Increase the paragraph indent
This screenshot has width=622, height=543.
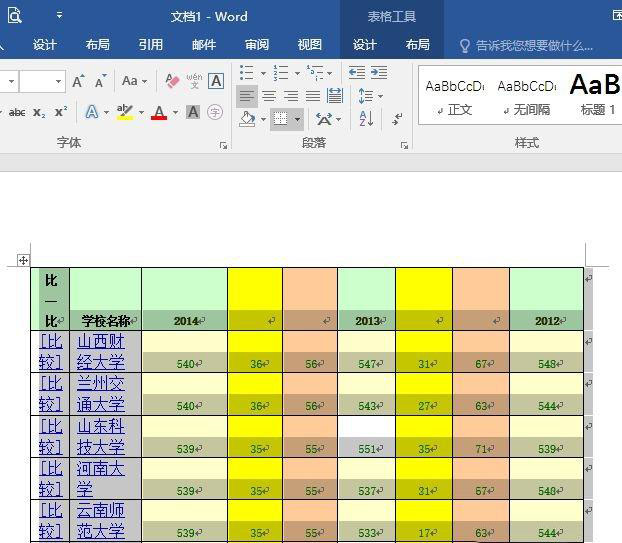pos(379,73)
